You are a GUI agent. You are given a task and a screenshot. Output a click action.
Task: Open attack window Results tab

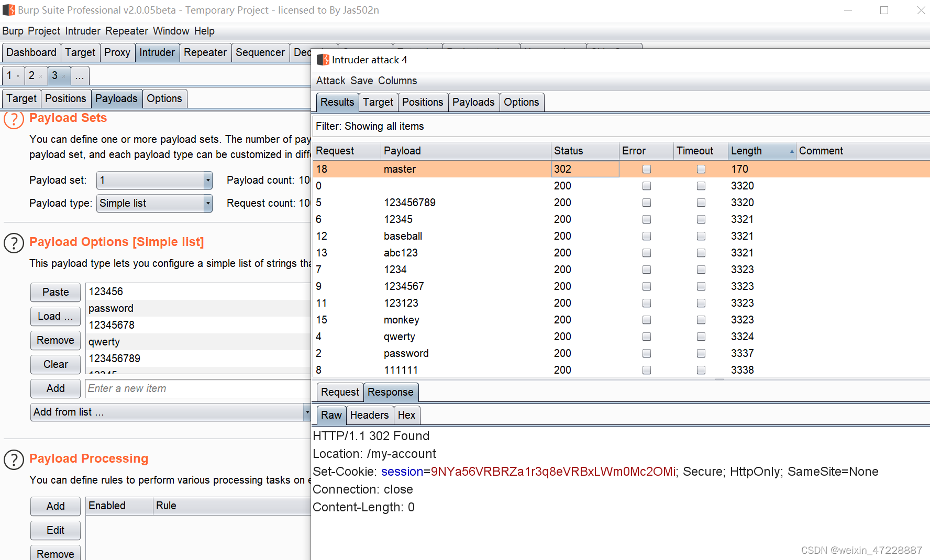(337, 102)
